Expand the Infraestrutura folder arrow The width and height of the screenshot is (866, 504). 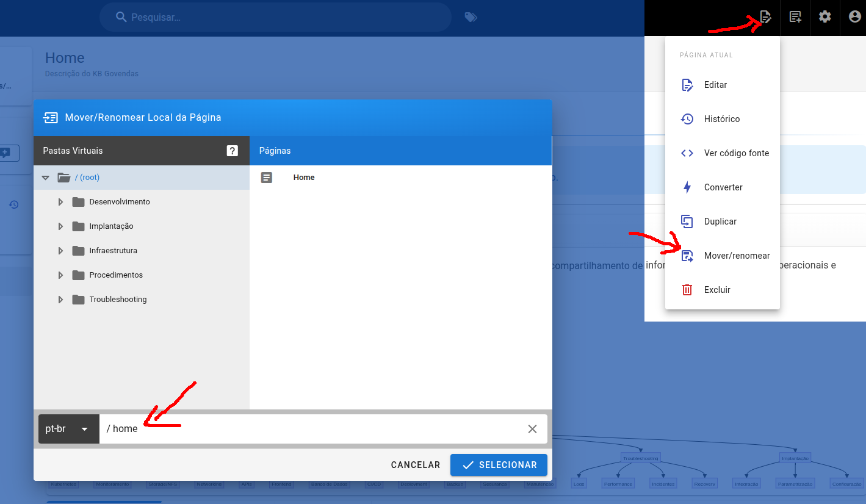coord(60,251)
